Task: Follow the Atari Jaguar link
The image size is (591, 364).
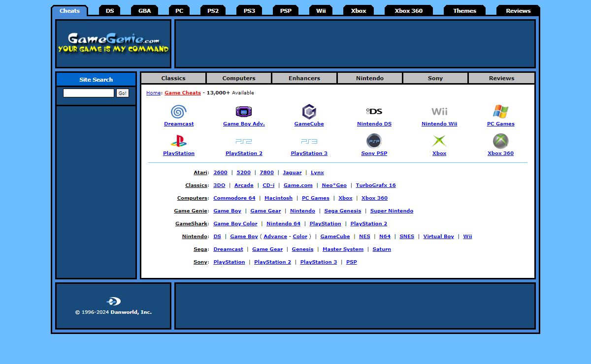Action: tap(292, 173)
